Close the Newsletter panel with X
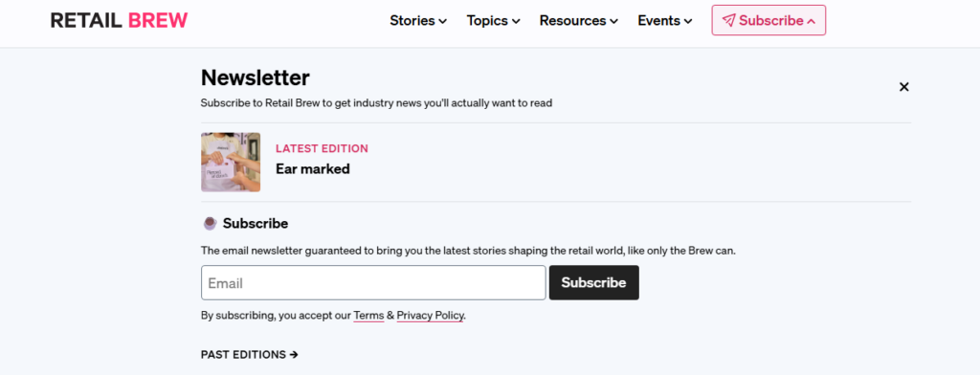 (903, 87)
